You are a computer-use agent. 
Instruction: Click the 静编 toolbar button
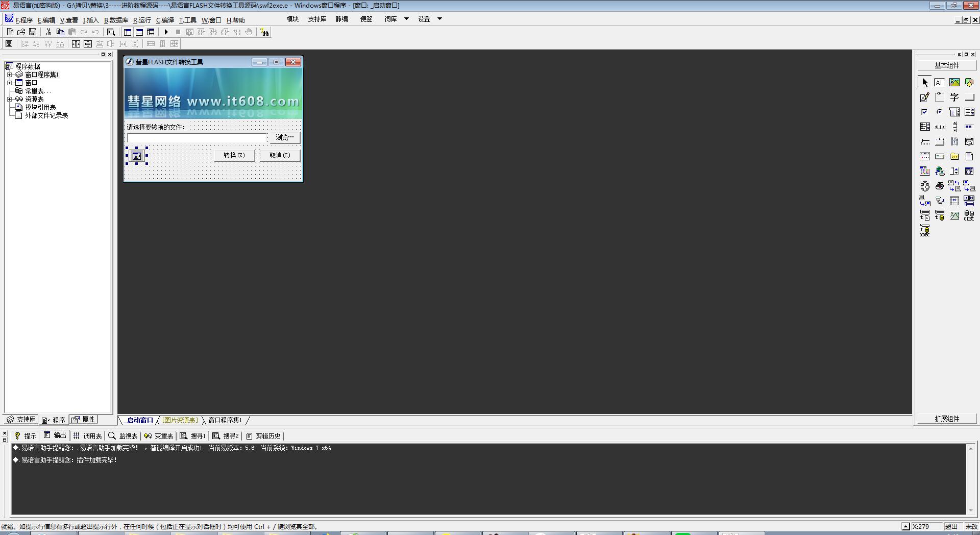coord(341,19)
